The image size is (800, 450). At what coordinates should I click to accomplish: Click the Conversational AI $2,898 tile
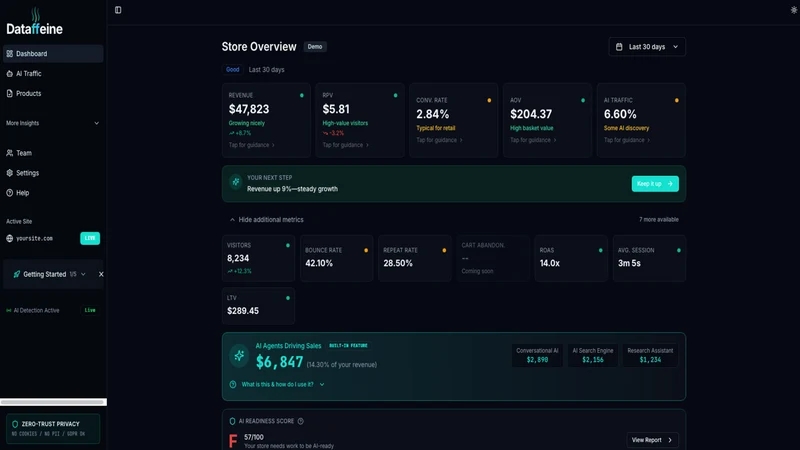coord(537,356)
